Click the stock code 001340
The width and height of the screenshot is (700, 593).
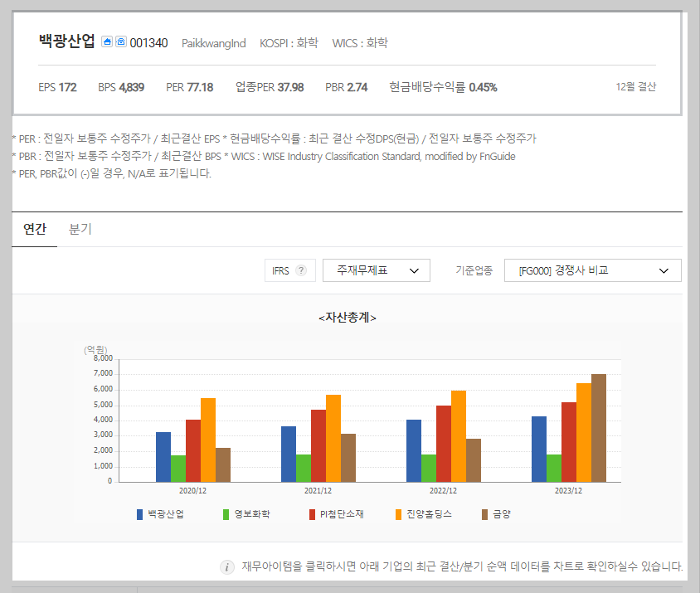click(x=148, y=43)
